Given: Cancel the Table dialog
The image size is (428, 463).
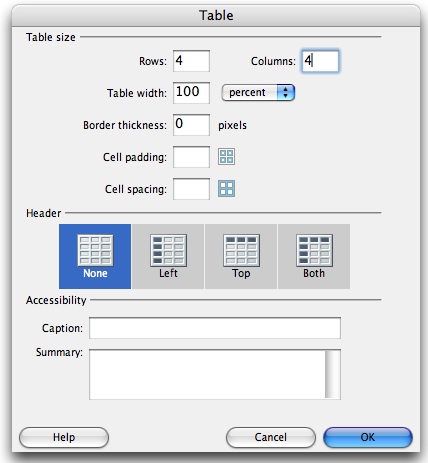Looking at the screenshot, I should click(271, 437).
